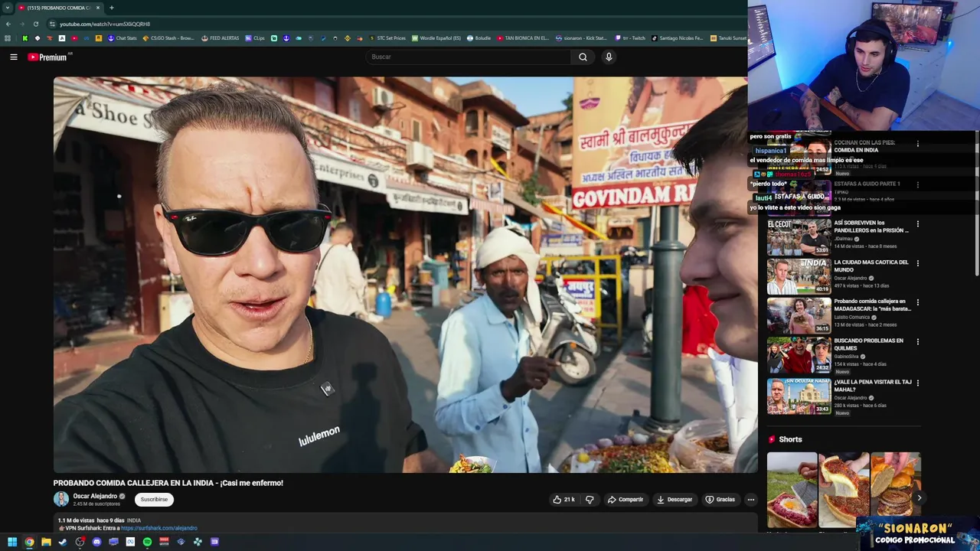Click the Suscribirse button
Image resolution: width=980 pixels, height=551 pixels.
[x=154, y=499]
